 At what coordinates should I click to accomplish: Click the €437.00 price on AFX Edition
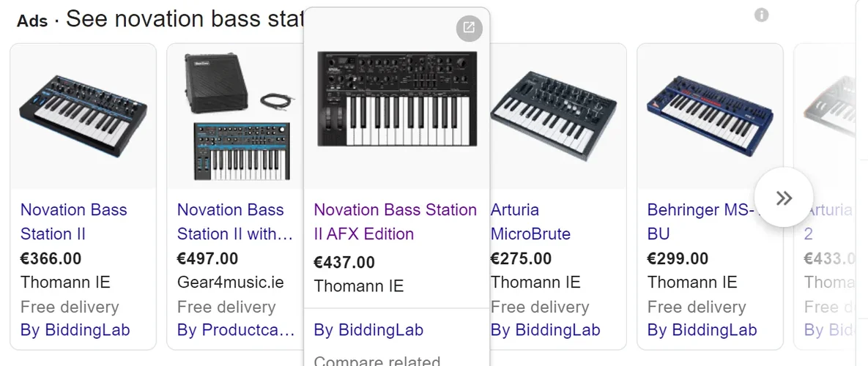click(x=344, y=262)
